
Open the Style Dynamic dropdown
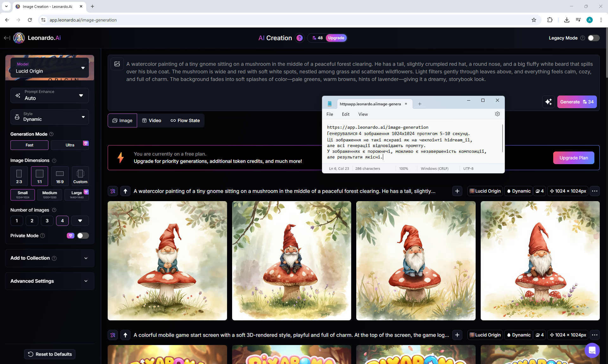pyautogui.click(x=50, y=117)
